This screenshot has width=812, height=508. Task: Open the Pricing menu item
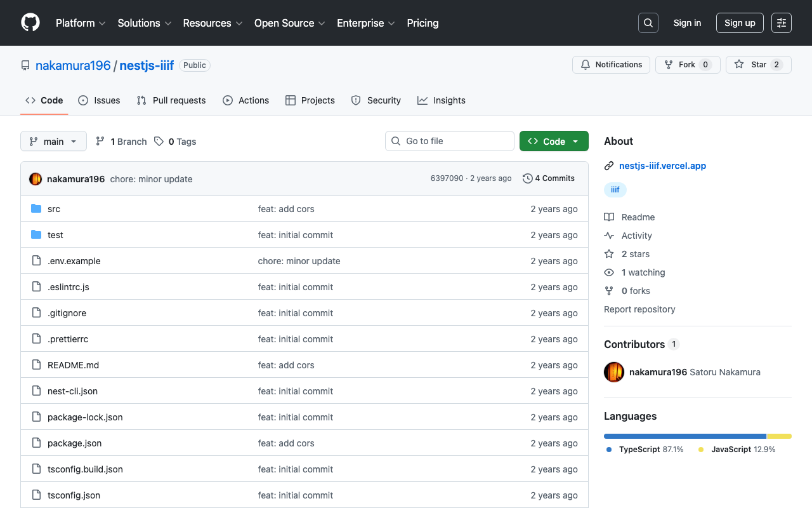422,23
